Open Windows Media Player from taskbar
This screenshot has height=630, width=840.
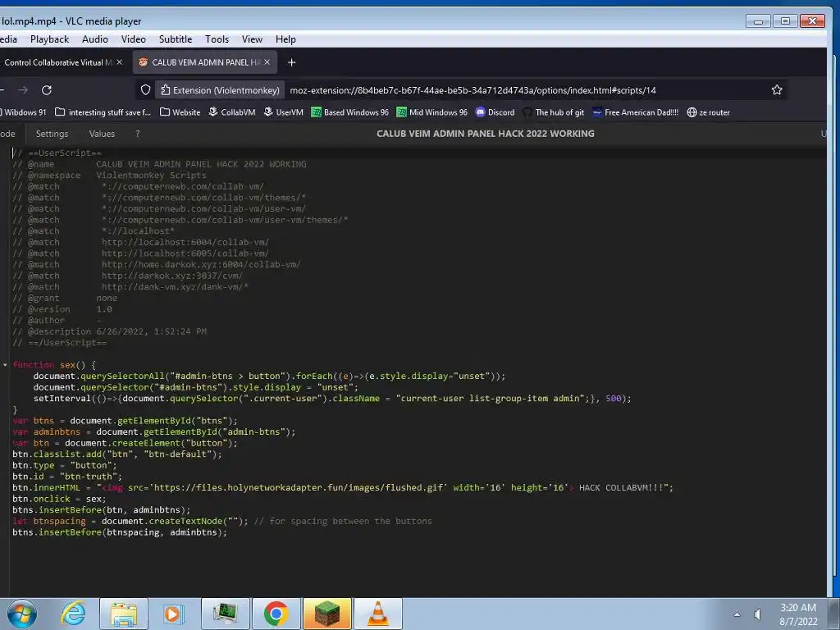tap(174, 614)
